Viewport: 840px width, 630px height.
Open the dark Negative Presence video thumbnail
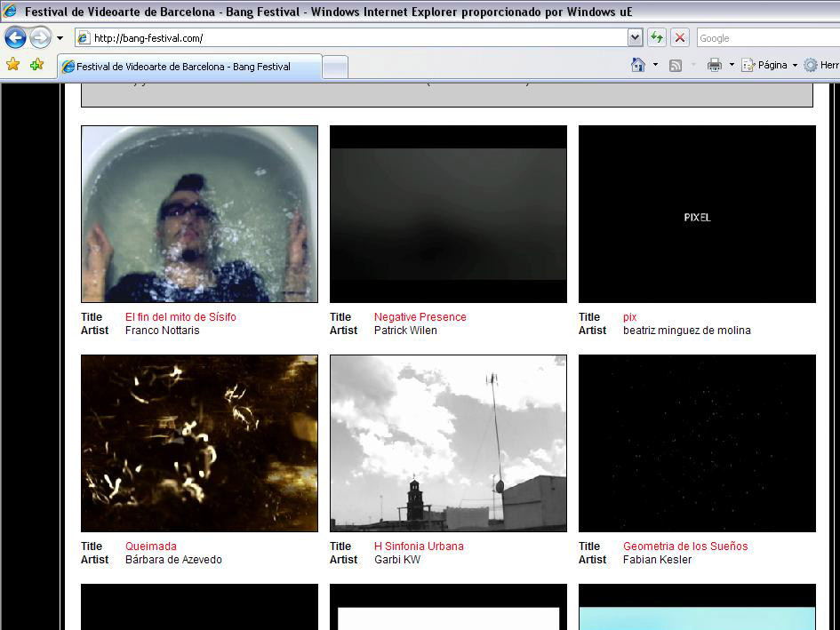448,214
